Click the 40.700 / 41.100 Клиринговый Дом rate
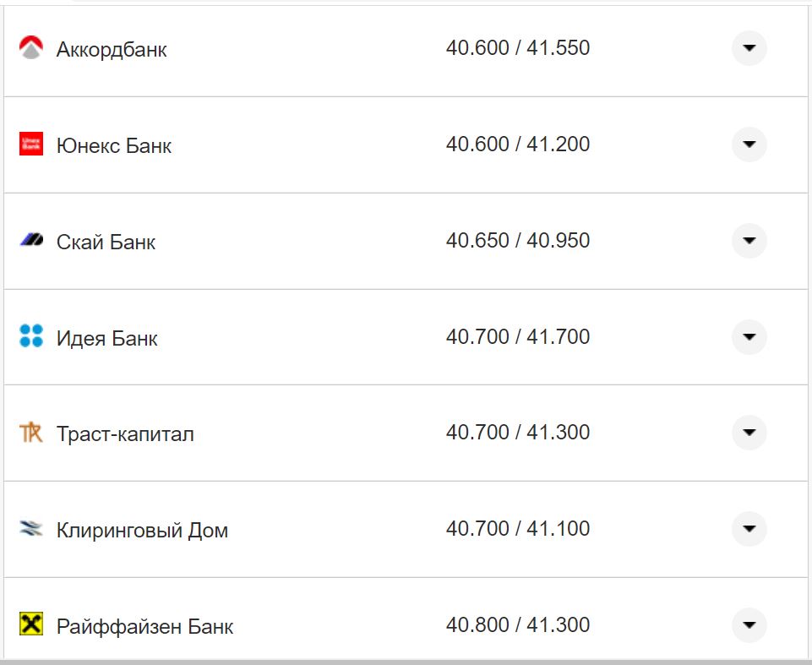The width and height of the screenshot is (812, 665). pos(518,529)
